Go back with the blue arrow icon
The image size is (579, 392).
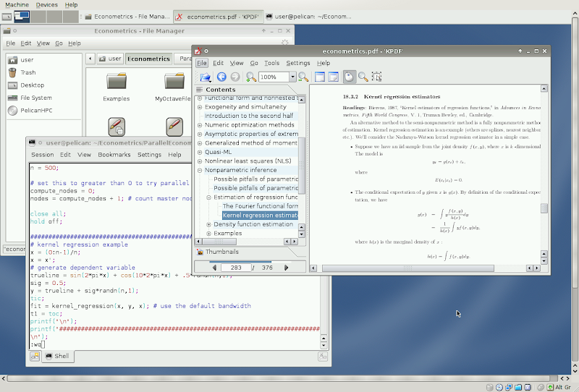tap(221, 77)
